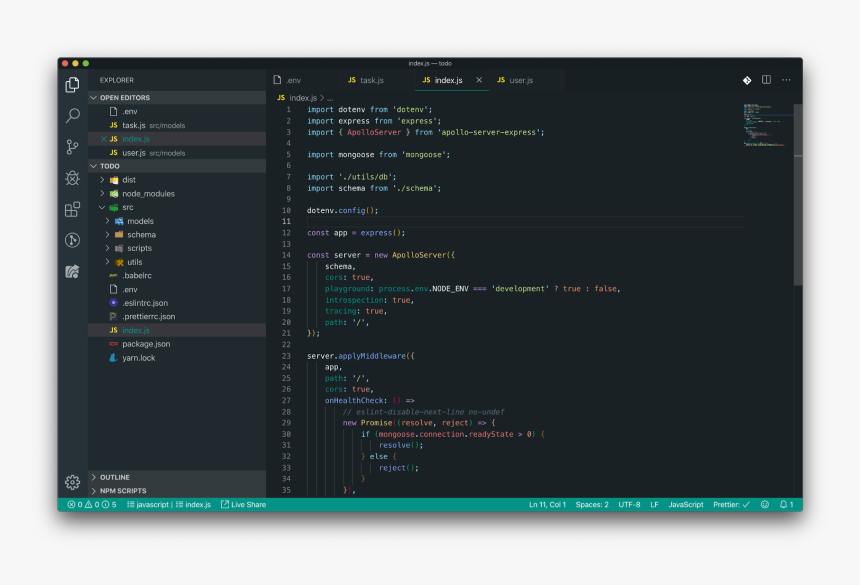860x585 pixels.
Task: Collapse the TODO project section
Action: click(177, 166)
